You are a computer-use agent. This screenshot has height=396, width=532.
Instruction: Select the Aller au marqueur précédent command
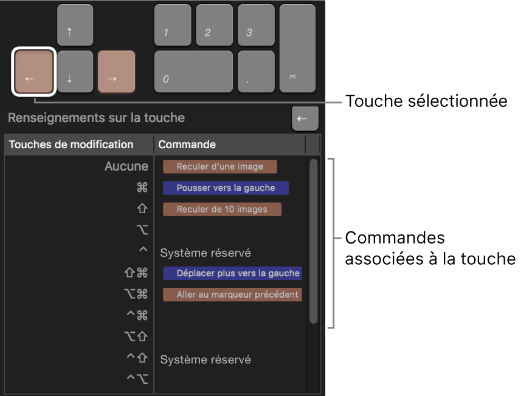pos(232,295)
